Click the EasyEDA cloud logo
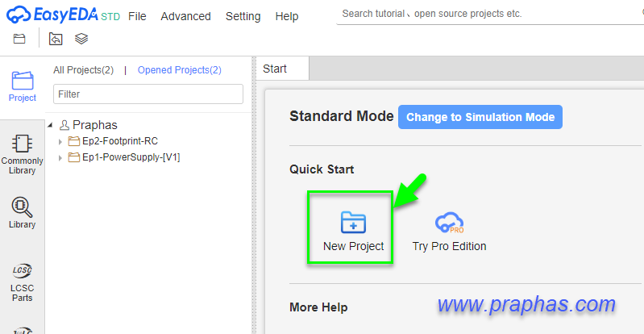This screenshot has width=644, height=334. click(x=19, y=15)
